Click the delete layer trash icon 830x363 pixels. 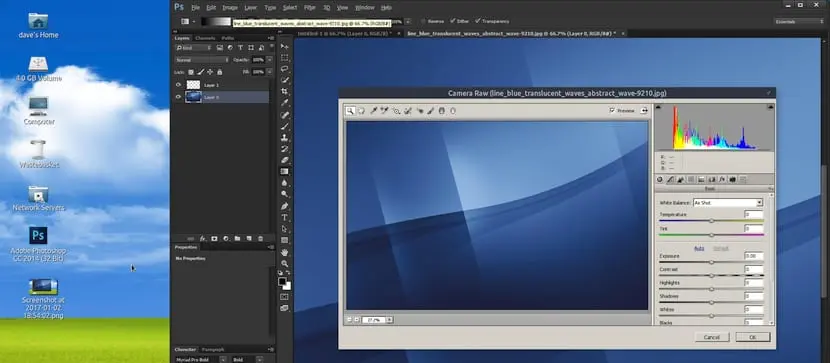(x=260, y=239)
